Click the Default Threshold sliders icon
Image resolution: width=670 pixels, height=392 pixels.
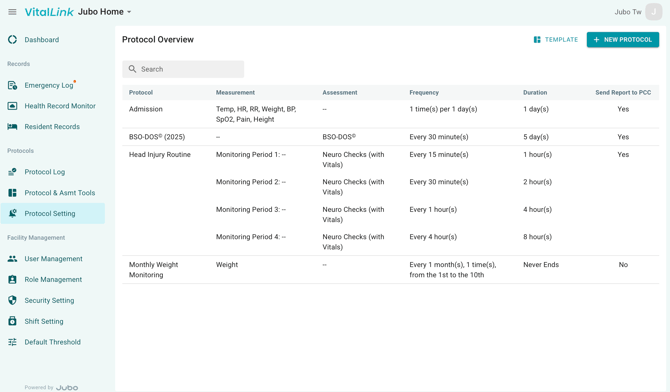12,342
